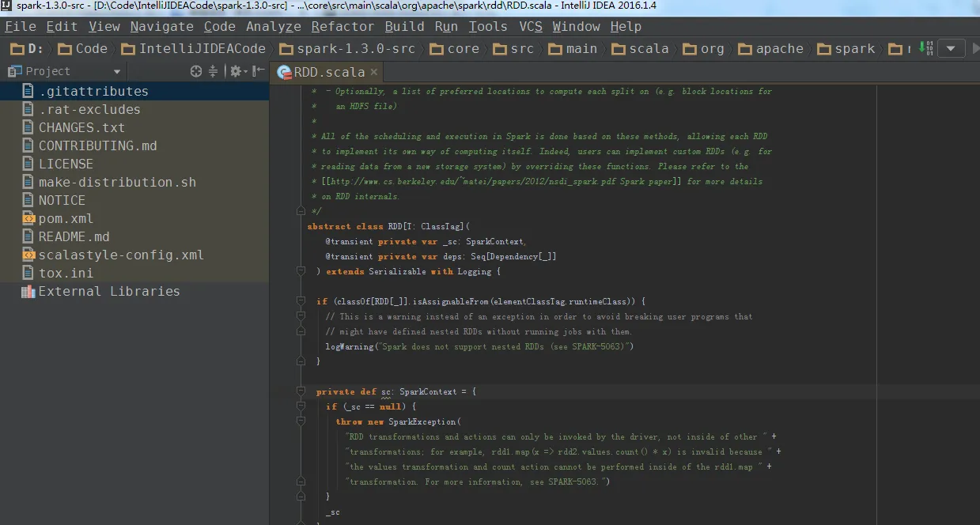The height and width of the screenshot is (525, 980).
Task: Open Project panel gear settings
Action: click(x=235, y=71)
